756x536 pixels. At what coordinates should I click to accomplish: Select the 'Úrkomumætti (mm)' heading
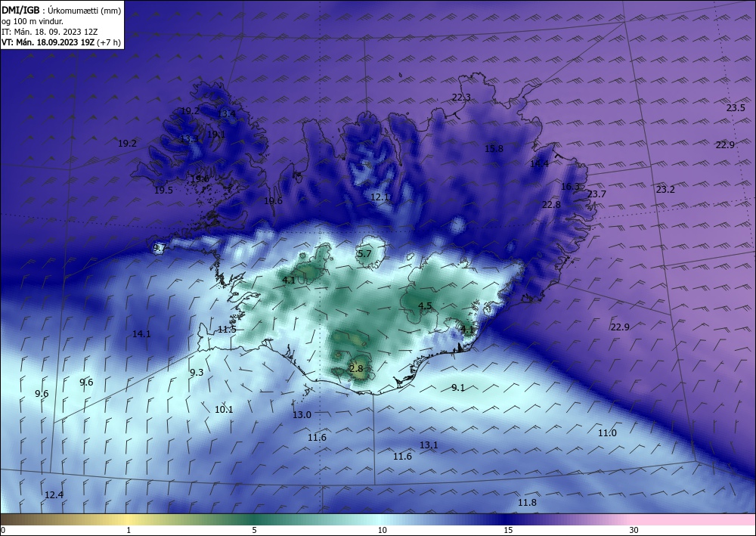click(x=85, y=10)
